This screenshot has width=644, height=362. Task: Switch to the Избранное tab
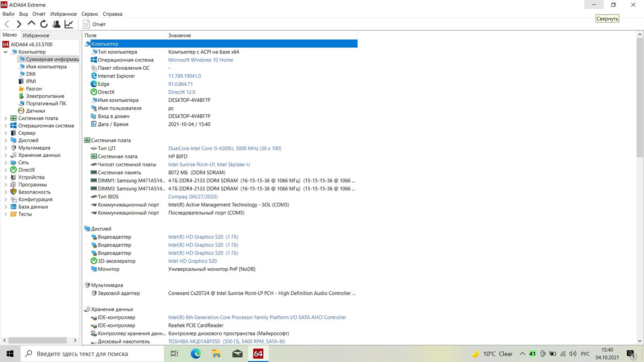(x=36, y=35)
